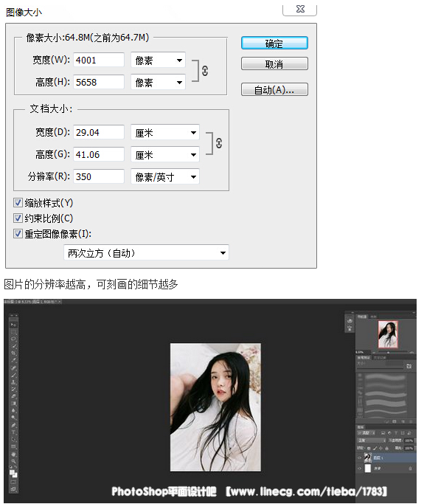Hide the 背景 layer eye icon
The width and height of the screenshot is (424, 504).
[x=359, y=469]
